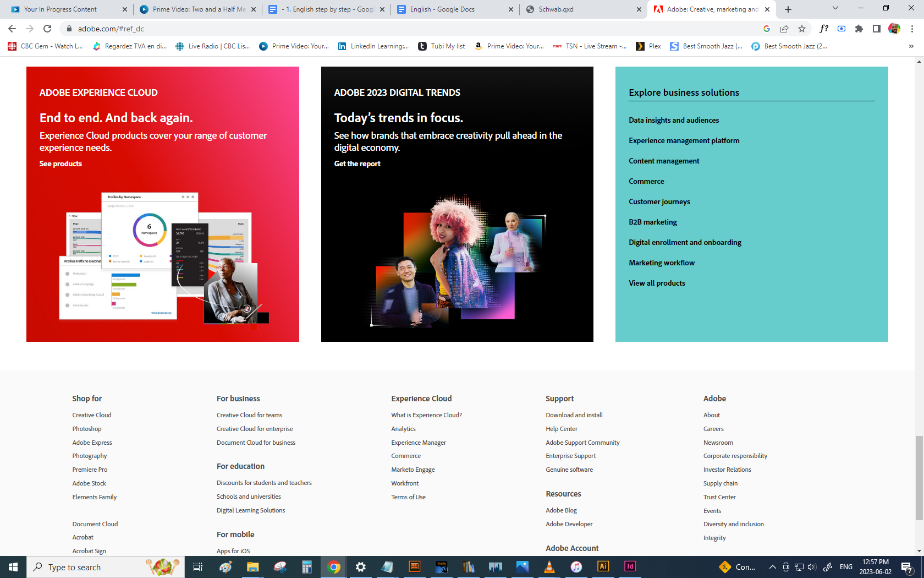Open the Chrome side panel

click(877, 29)
